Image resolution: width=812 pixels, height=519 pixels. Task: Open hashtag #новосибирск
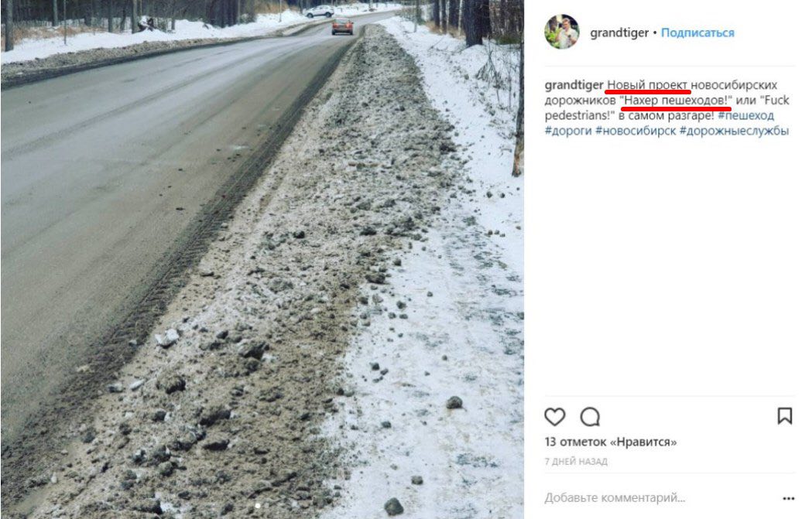pos(636,131)
